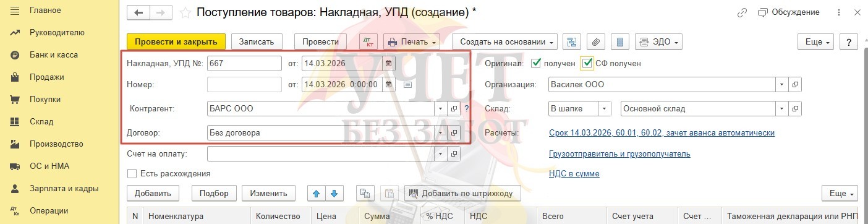Open top Еще menu
This screenshot has height=224, width=868.
tap(816, 41)
